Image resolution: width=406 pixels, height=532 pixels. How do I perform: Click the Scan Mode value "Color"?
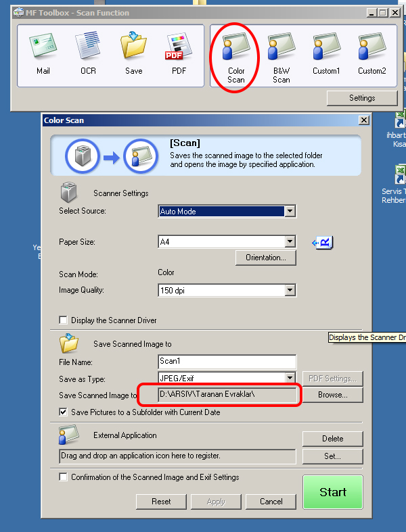tap(166, 272)
